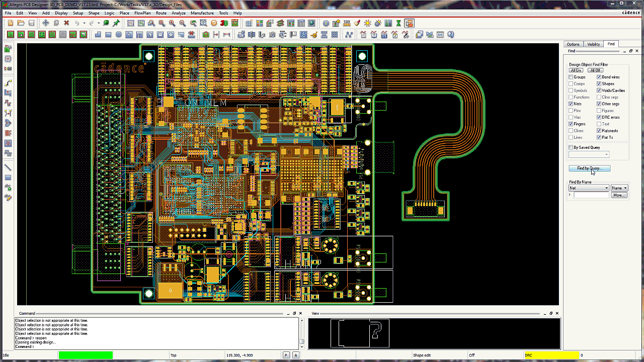The height and width of the screenshot is (362, 644).
Task: Click the red X delete icon
Action: click(x=66, y=23)
